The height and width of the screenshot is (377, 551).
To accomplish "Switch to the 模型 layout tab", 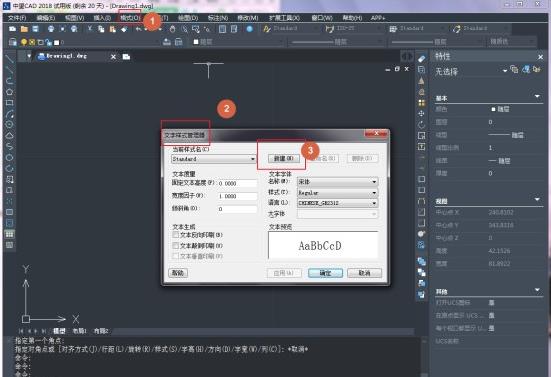I will (x=59, y=331).
